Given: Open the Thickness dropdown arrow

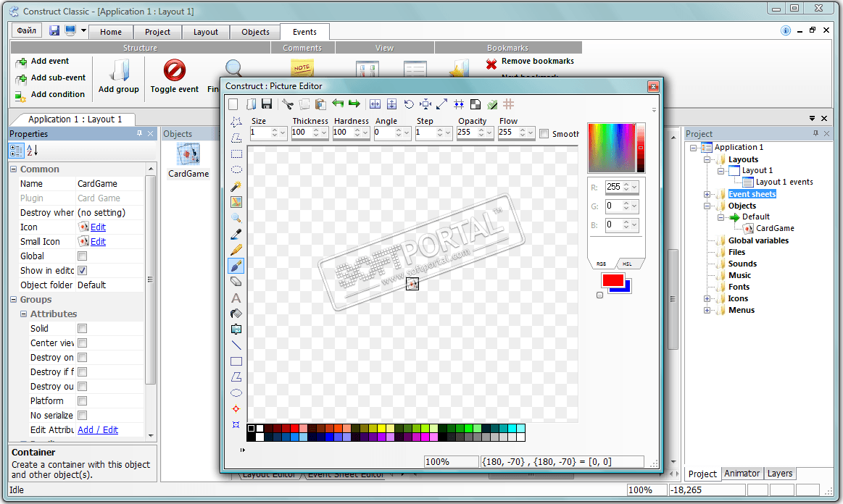Looking at the screenshot, I should click(324, 133).
